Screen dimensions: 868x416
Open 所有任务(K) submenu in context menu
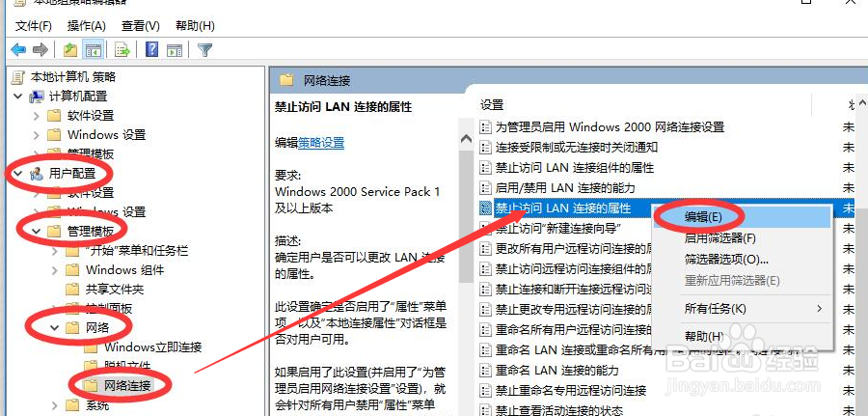coord(743,309)
